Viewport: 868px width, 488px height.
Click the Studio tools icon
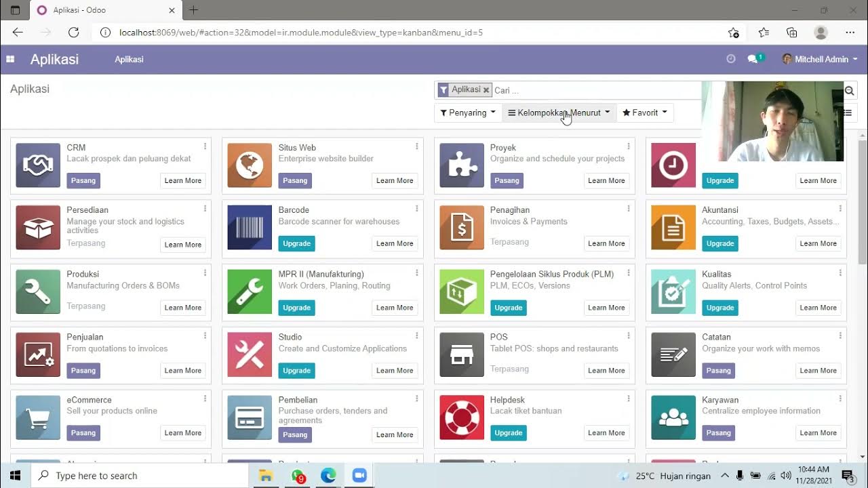pyautogui.click(x=250, y=354)
